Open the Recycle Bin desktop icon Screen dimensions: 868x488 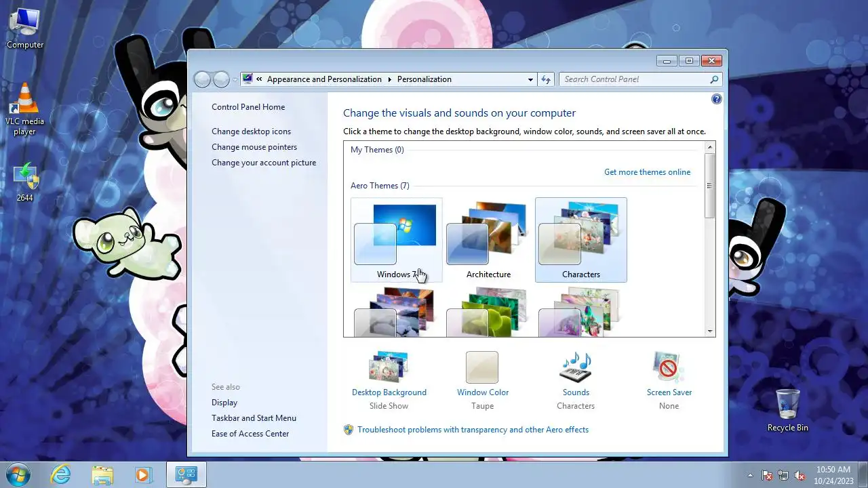(787, 410)
